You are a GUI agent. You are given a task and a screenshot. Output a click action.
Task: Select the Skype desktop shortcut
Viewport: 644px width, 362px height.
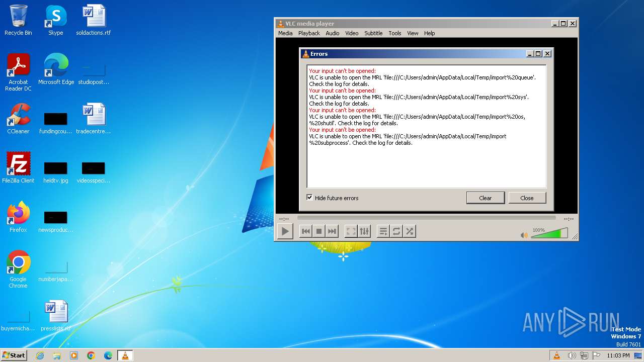coord(55,20)
